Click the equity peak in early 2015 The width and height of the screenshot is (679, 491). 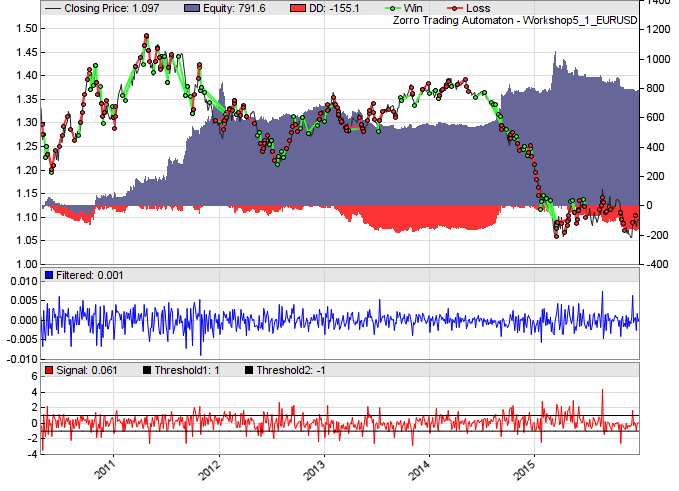click(x=555, y=53)
